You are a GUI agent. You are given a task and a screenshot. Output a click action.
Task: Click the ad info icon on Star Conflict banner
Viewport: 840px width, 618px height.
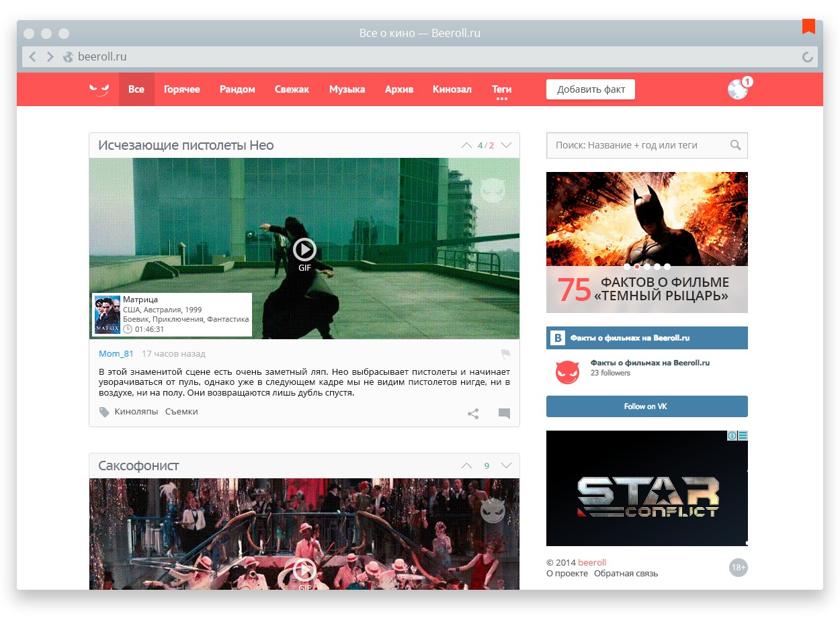(x=732, y=435)
